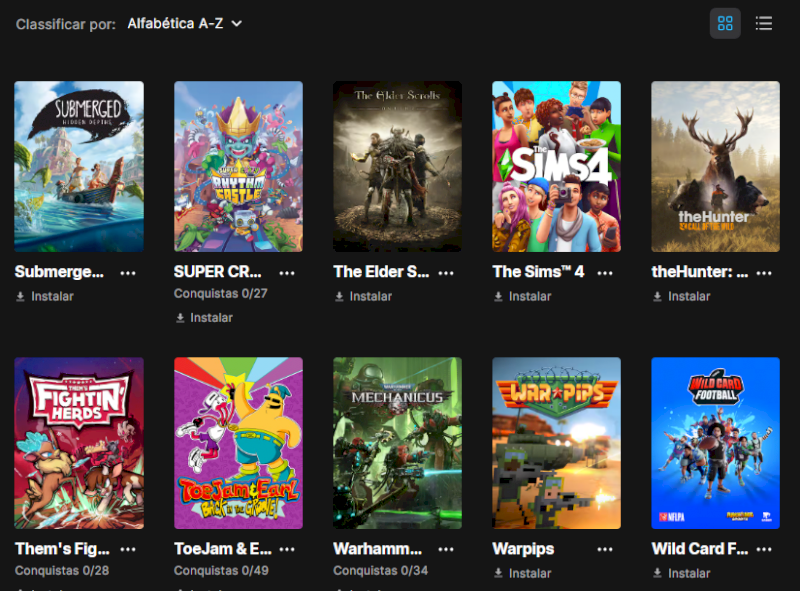Click the 'SUPER CR...' game title
Image resolution: width=800 pixels, height=591 pixels.
(218, 272)
